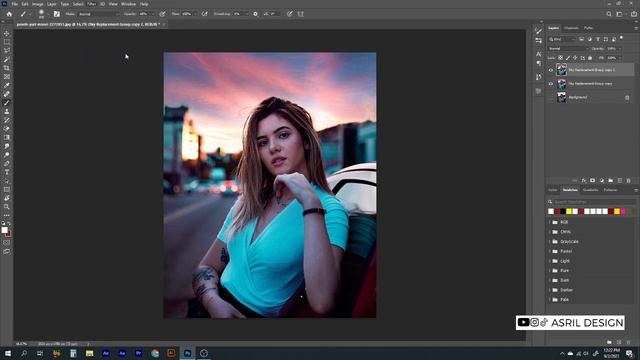Open the brush settings panel toggle
The image size is (640, 360).
click(x=57, y=14)
